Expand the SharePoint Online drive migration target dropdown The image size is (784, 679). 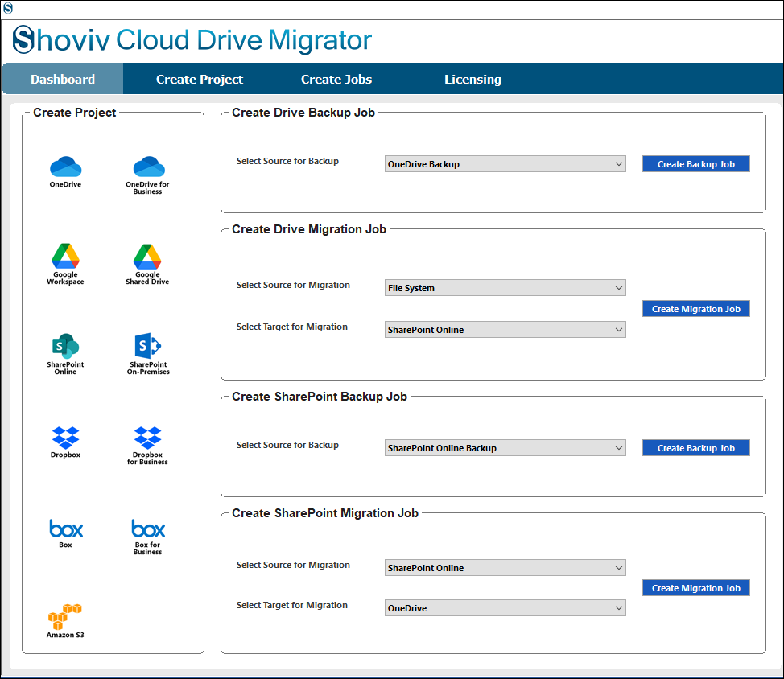[505, 330]
